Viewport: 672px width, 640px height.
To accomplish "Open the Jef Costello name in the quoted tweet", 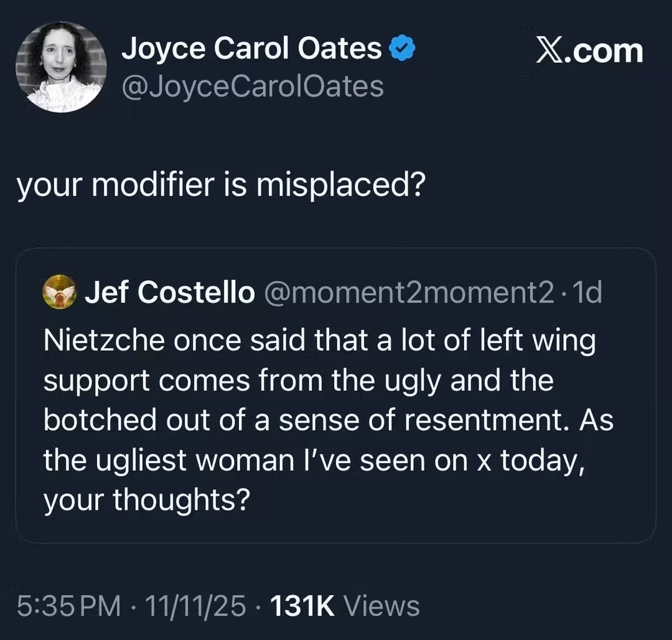I will click(170, 292).
